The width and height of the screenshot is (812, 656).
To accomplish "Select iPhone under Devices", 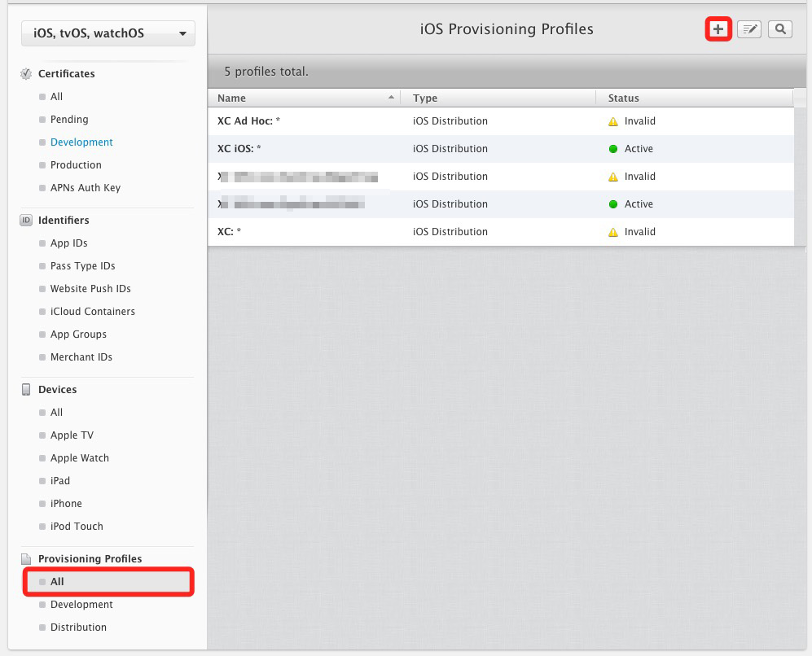I will point(66,503).
